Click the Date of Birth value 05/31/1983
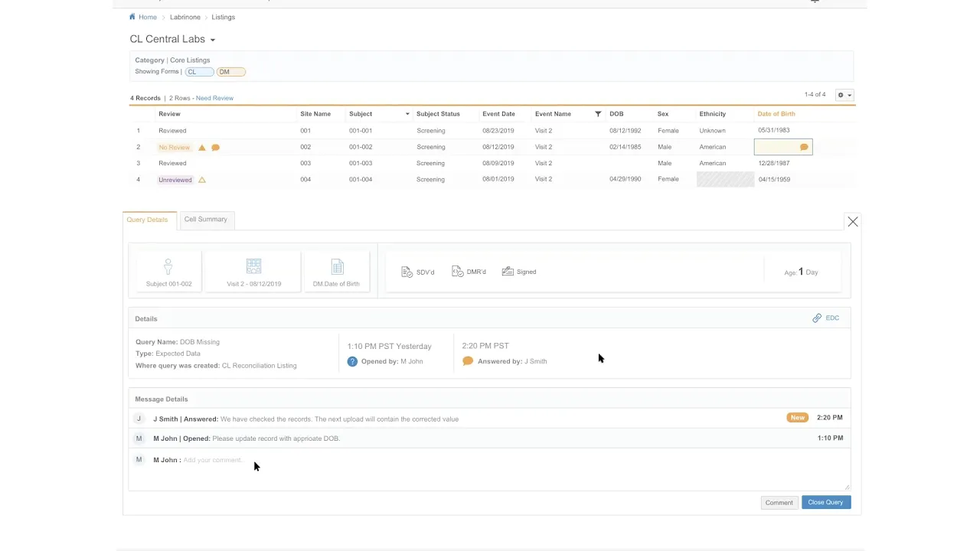The image size is (980, 551). [773, 130]
